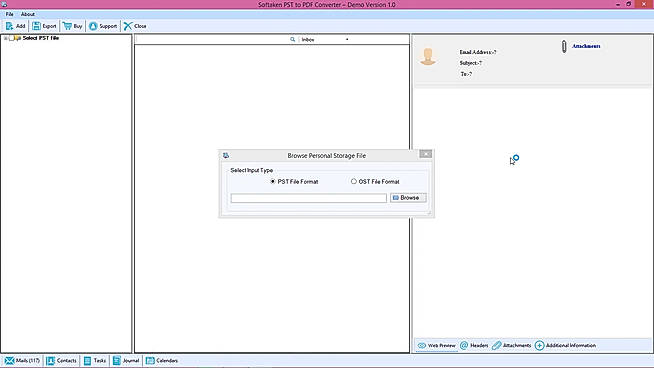The width and height of the screenshot is (654, 368).
Task: Click the search magnifier icon
Action: pyautogui.click(x=292, y=39)
